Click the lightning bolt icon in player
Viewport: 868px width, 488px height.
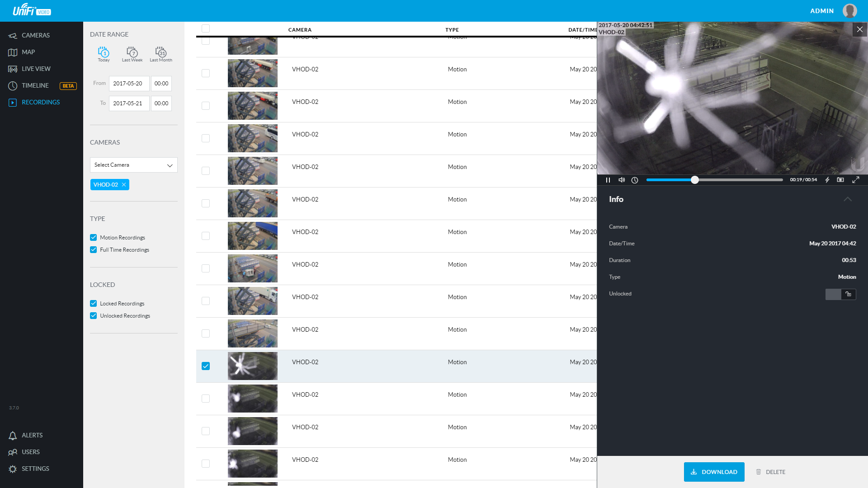tap(827, 180)
